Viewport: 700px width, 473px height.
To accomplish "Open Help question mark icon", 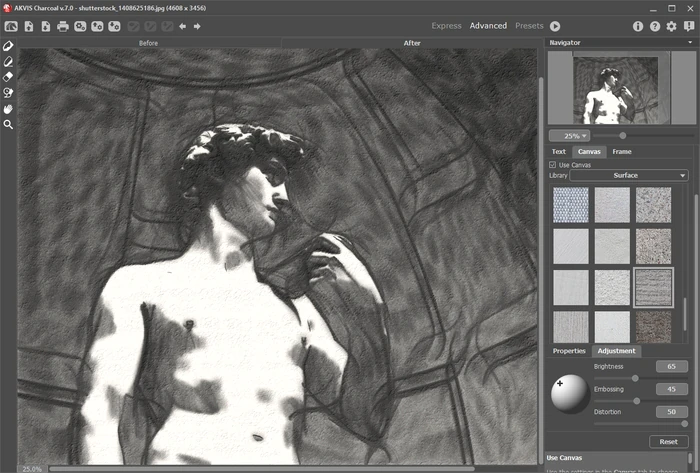I will pyautogui.click(x=655, y=26).
